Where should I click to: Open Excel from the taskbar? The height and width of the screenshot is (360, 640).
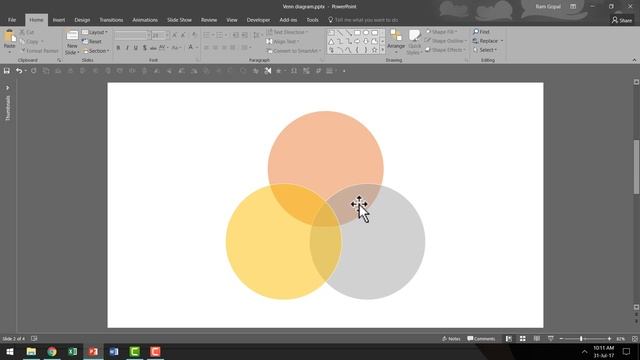coord(73,351)
